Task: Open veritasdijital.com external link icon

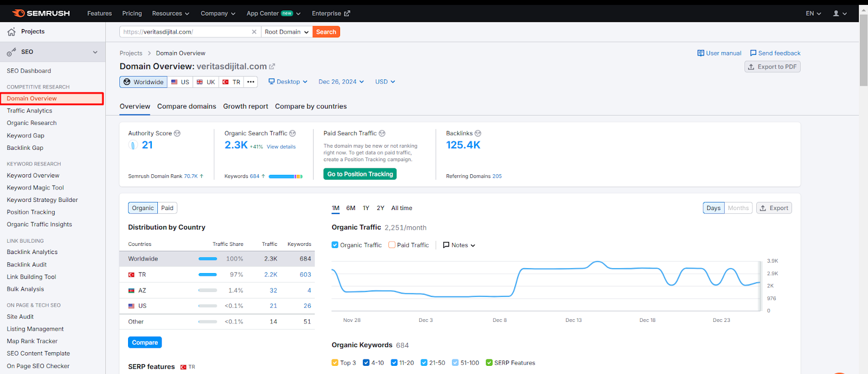Action: 272,66
